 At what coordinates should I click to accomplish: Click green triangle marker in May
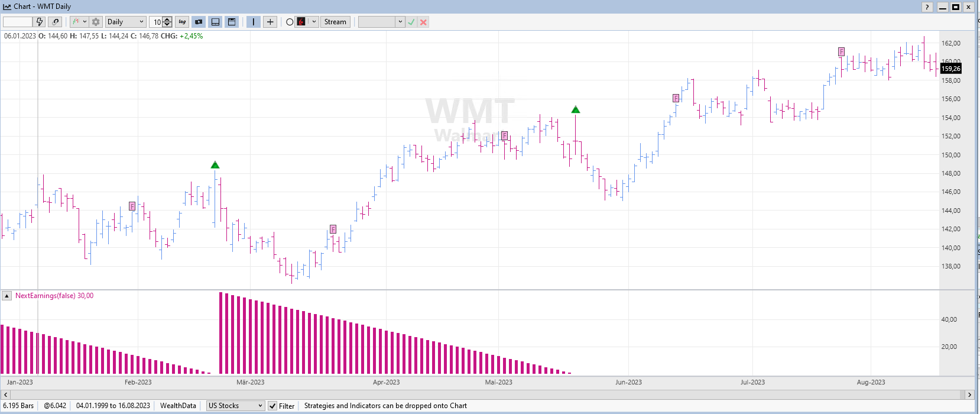click(576, 109)
